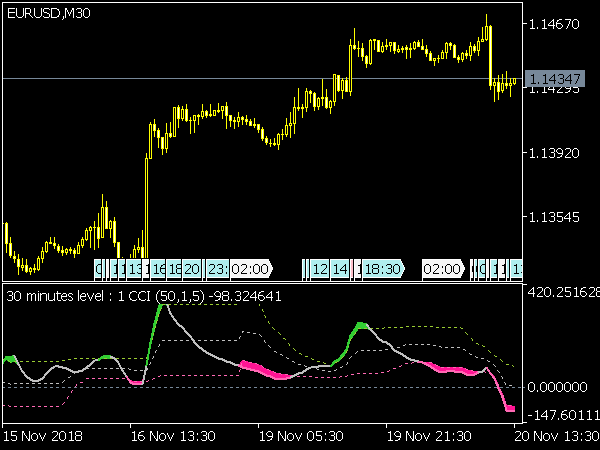Click the 1.13545 price scale value
The height and width of the screenshot is (450, 600).
click(x=554, y=217)
